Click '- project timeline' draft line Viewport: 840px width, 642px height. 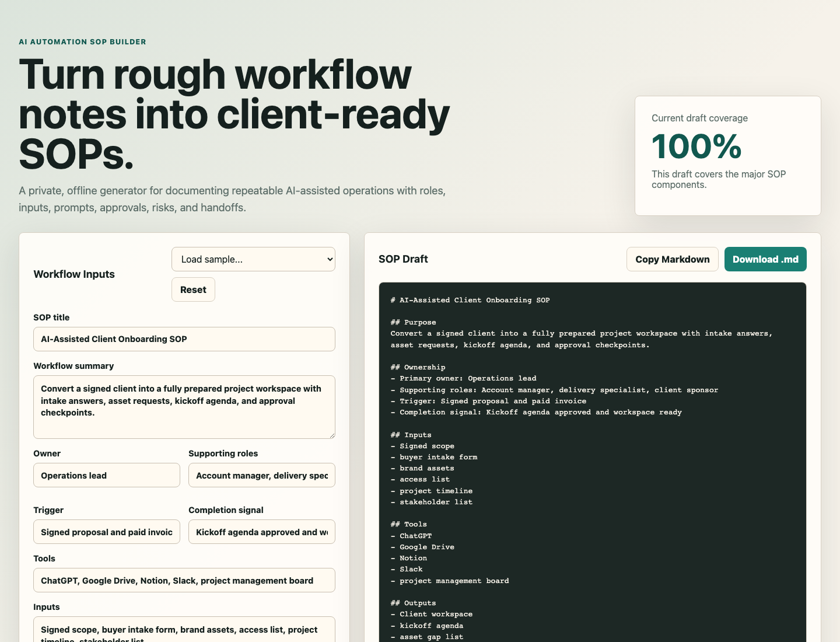click(431, 491)
